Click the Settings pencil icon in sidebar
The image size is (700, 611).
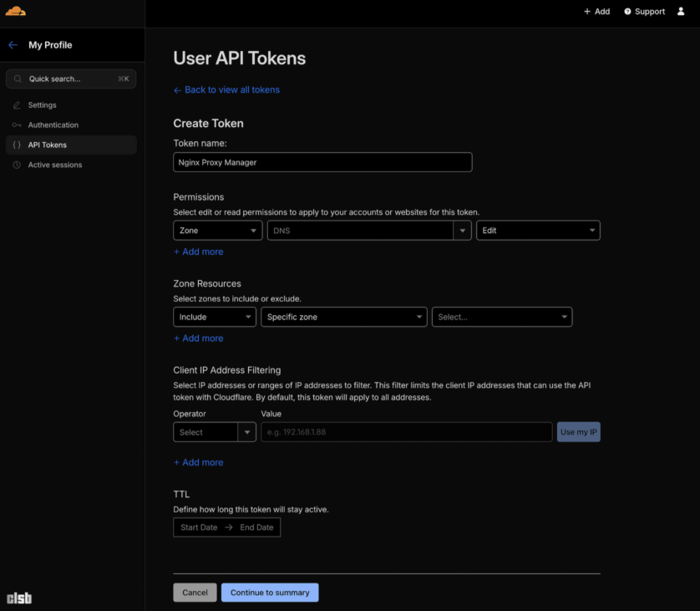pyautogui.click(x=18, y=104)
